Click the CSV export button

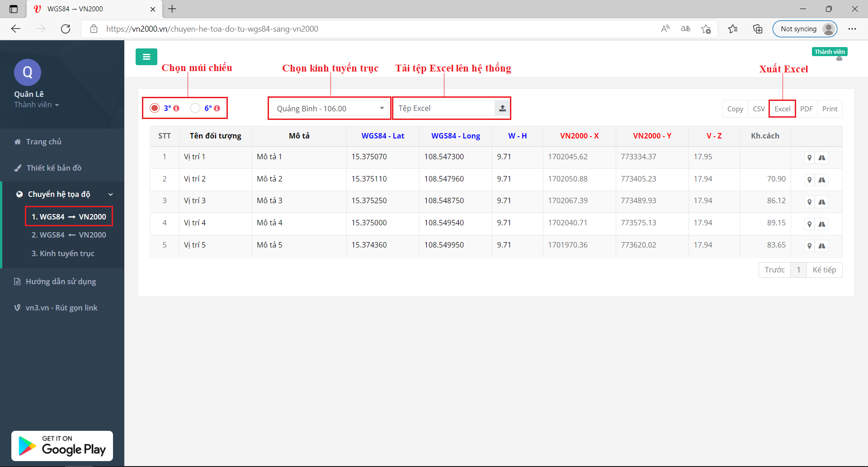pyautogui.click(x=759, y=109)
